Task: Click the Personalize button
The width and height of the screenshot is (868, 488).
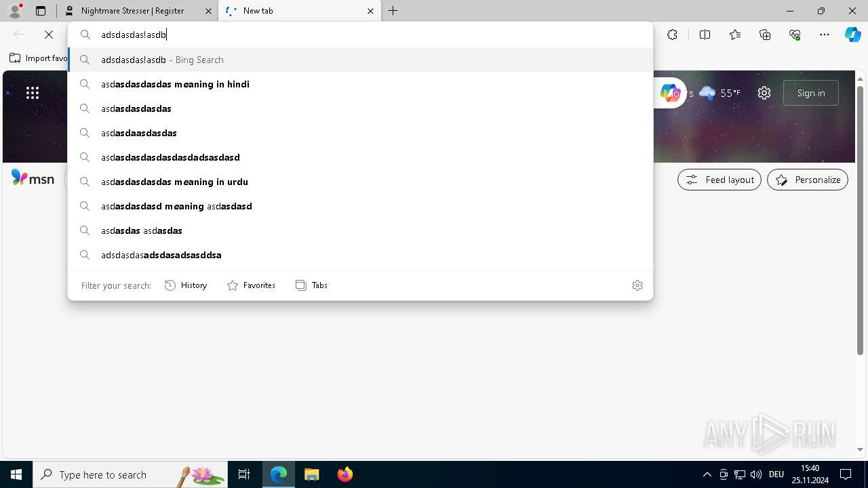Action: [808, 180]
